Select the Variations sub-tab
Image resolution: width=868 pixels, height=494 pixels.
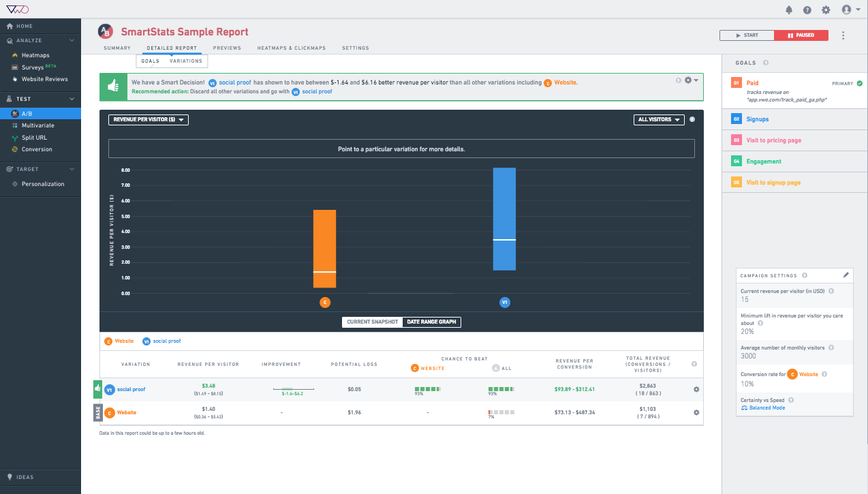(x=186, y=61)
